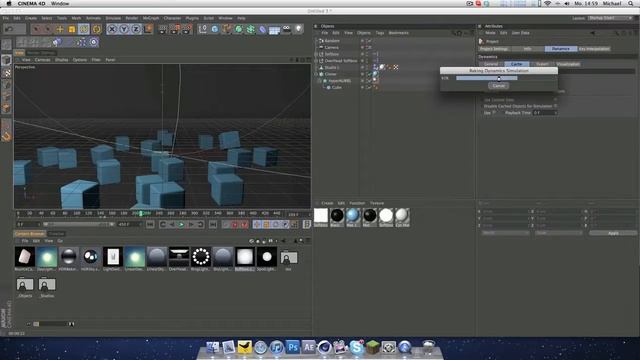Image resolution: width=640 pixels, height=360 pixels.
Task: Click the Camera object icon
Action: (x=287, y=29)
